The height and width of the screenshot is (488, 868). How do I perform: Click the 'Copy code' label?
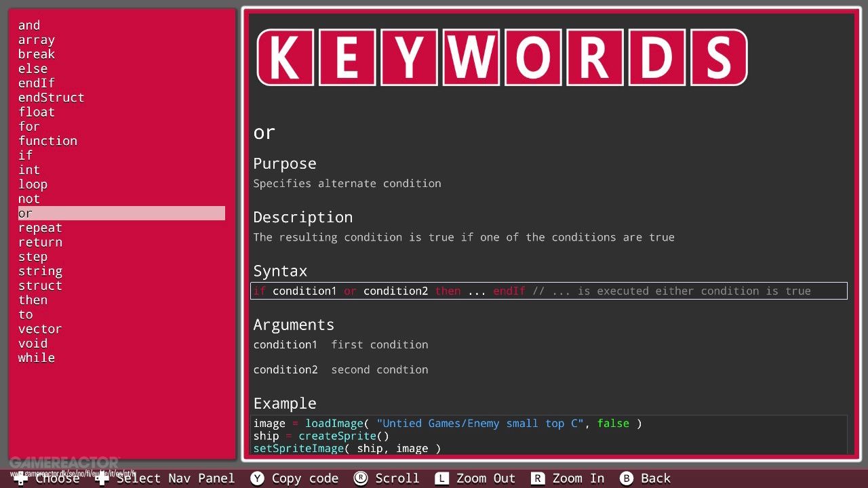pyautogui.click(x=305, y=479)
